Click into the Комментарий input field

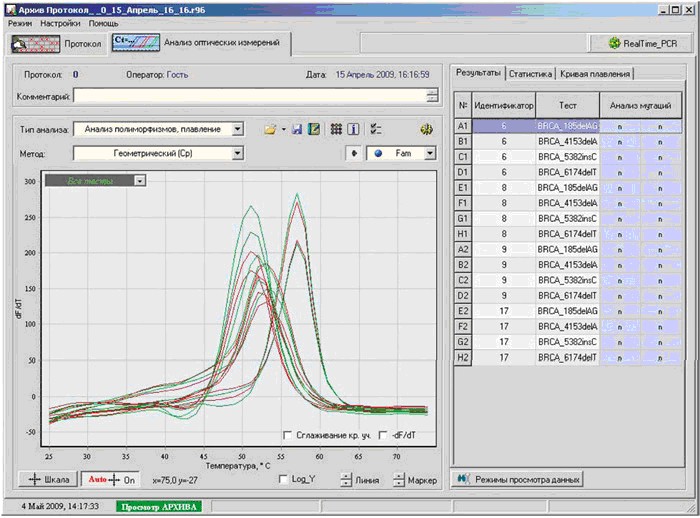[x=250, y=96]
